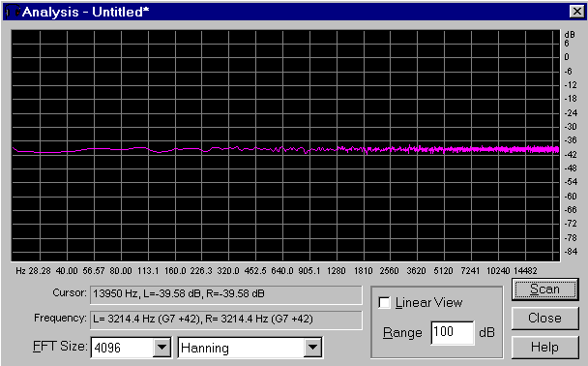
Task: Click the magenta trace near 40.00 Hz
Action: tap(67, 151)
